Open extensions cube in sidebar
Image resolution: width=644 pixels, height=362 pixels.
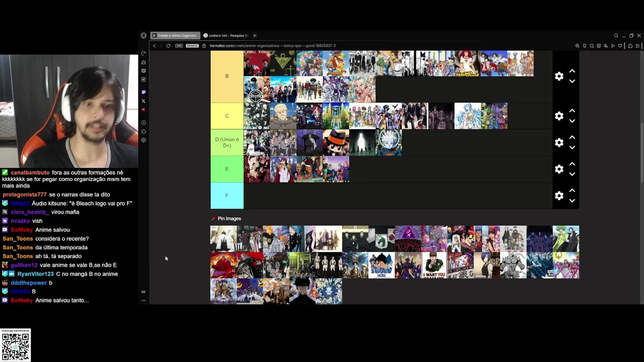point(143,131)
